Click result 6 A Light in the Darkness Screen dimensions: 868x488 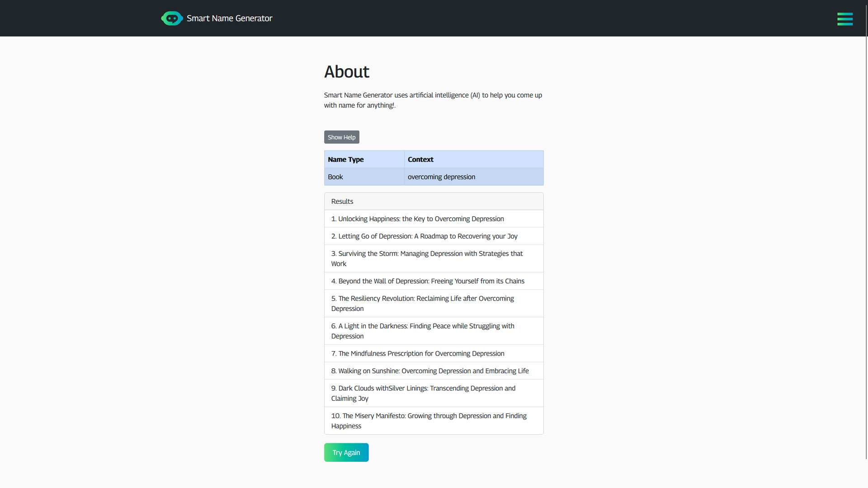pyautogui.click(x=422, y=331)
